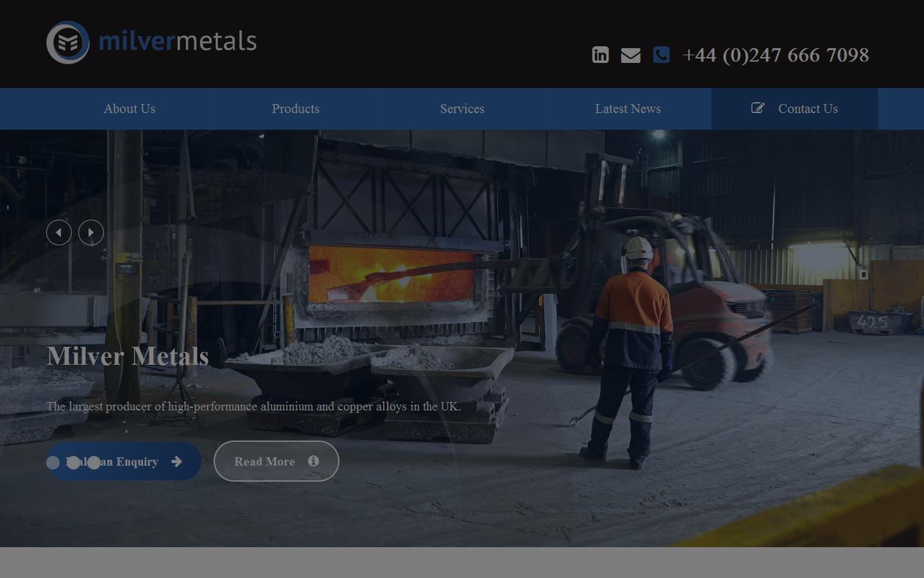Image resolution: width=924 pixels, height=578 pixels.
Task: Click the Milver Metals slide heading
Action: (x=128, y=356)
